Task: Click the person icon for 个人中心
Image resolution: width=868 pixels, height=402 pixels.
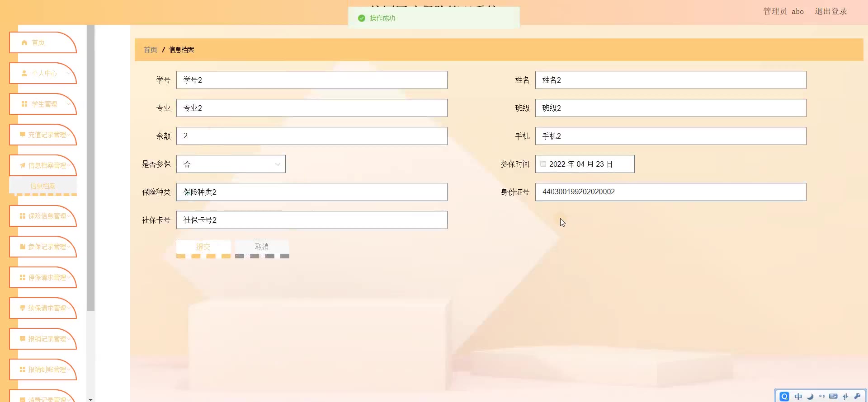Action: 24,73
